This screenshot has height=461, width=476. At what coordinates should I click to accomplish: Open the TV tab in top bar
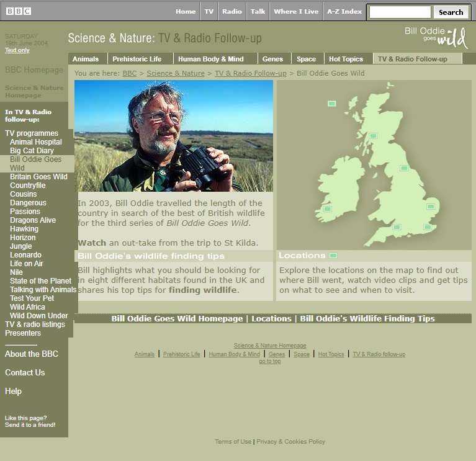[x=209, y=12]
